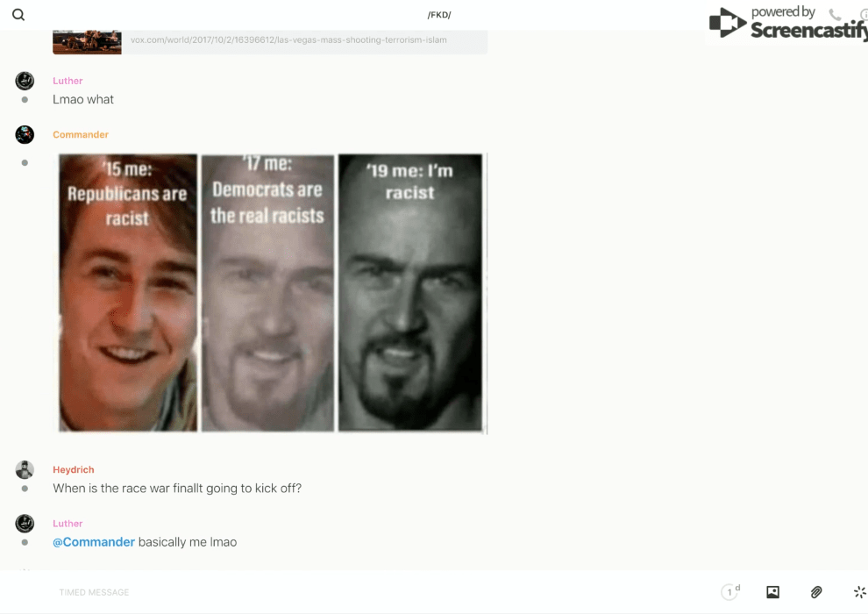The width and height of the screenshot is (868, 614).
Task: Click the @Commander mention
Action: [x=94, y=542]
